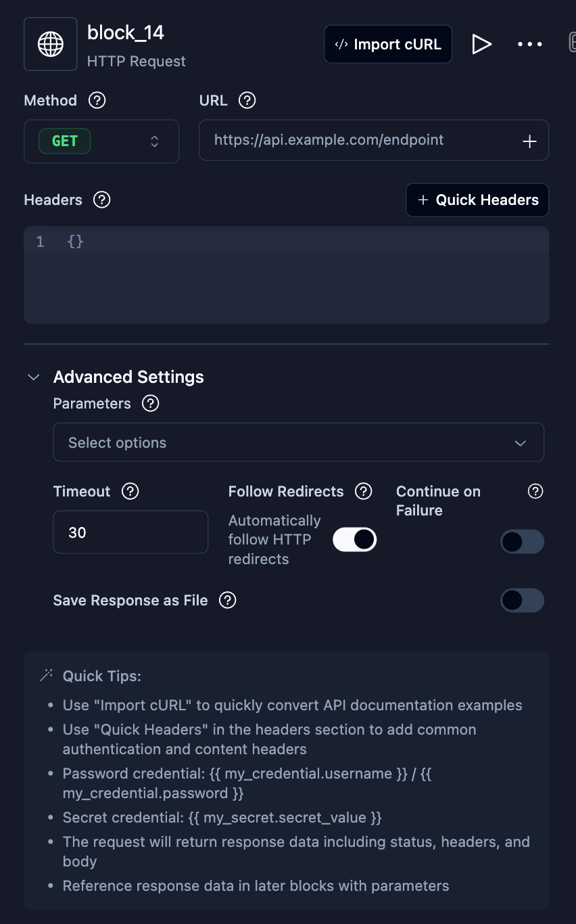Enable the Continue on Failure toggle
The width and height of the screenshot is (576, 924).
point(522,542)
